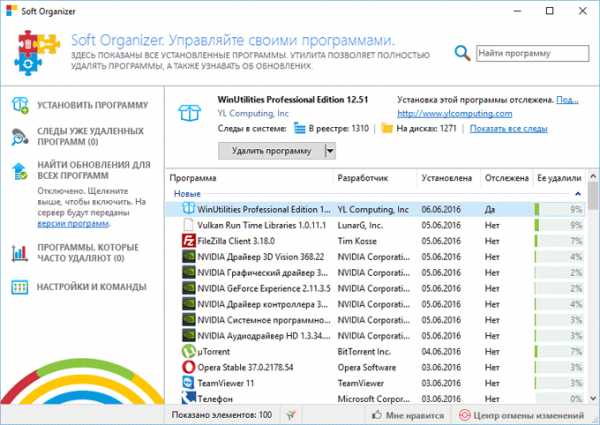This screenshot has width=600, height=425.
Task: Click the Soft Organizer title bar icon
Action: click(11, 11)
